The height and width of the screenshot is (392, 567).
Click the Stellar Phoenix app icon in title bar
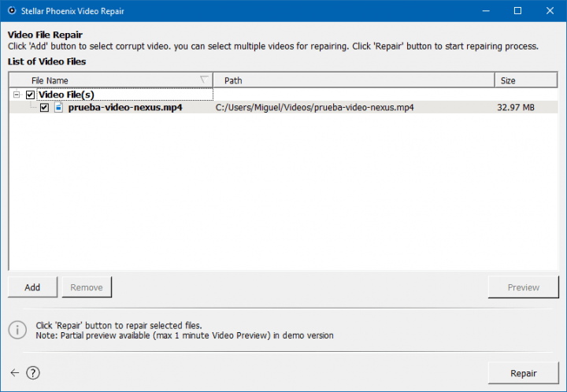pos(12,10)
